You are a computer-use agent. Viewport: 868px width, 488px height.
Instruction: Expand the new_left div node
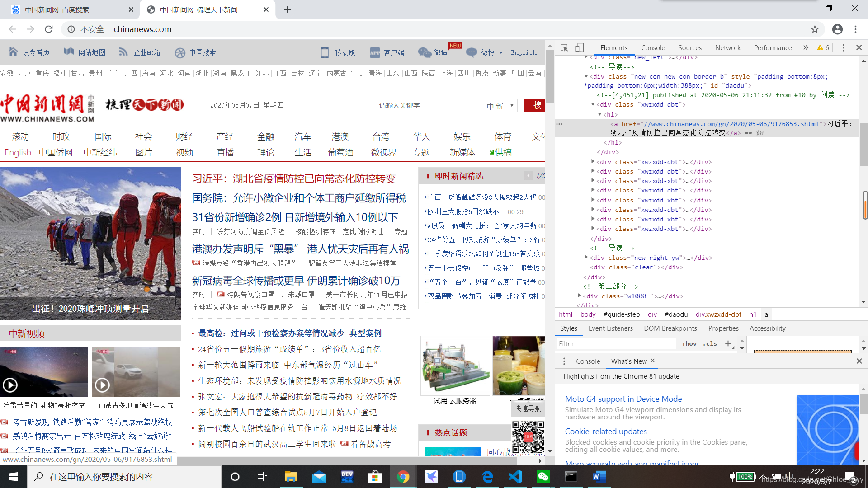pyautogui.click(x=586, y=57)
